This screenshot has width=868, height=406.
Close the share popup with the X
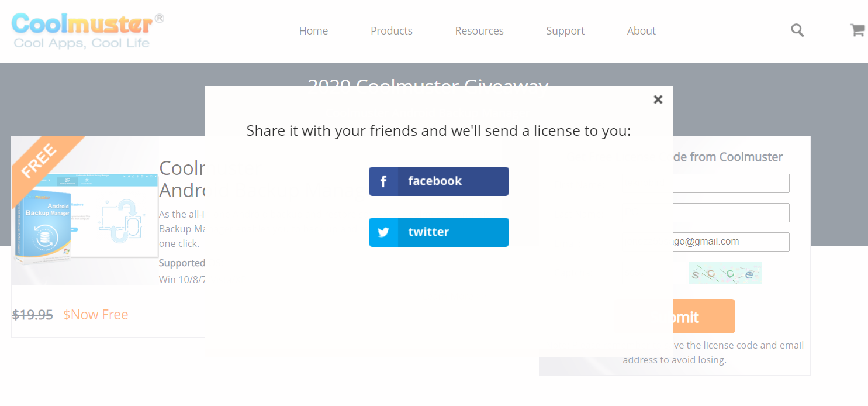(658, 99)
